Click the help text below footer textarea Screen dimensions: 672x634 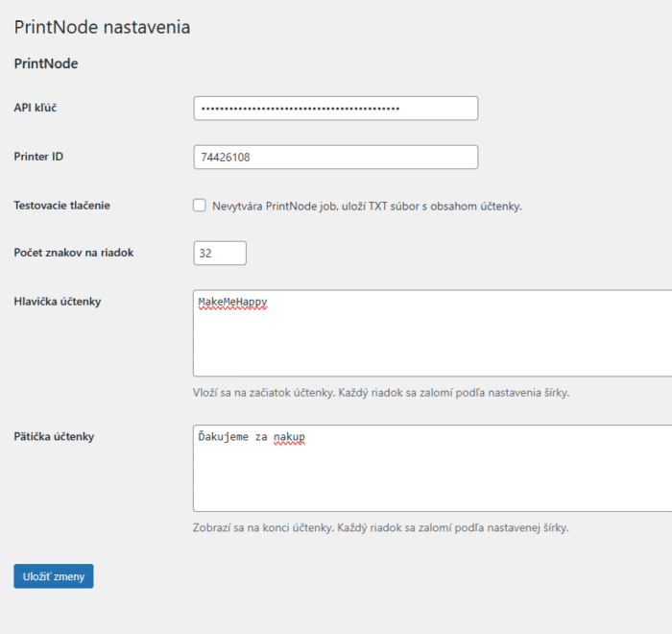[x=387, y=527]
